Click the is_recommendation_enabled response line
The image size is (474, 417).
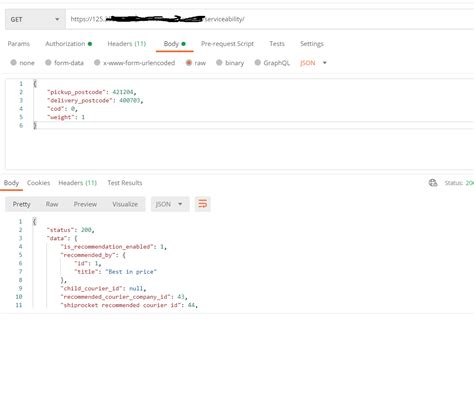point(113,246)
